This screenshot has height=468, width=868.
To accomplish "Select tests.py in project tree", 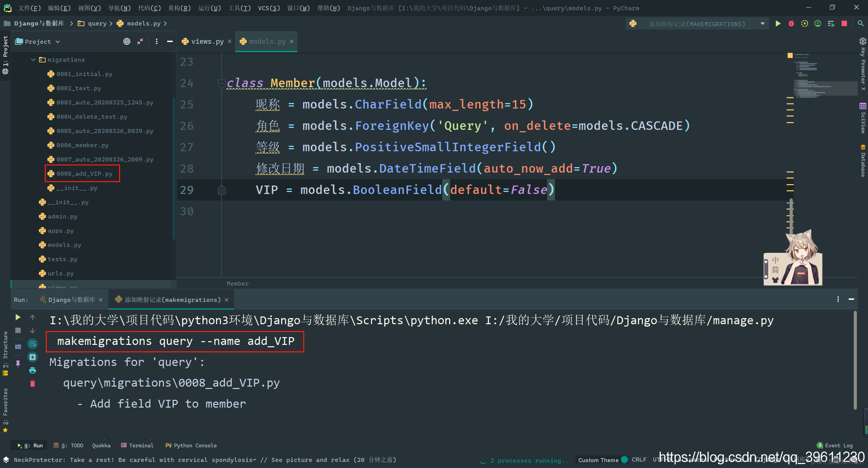I will coord(62,259).
